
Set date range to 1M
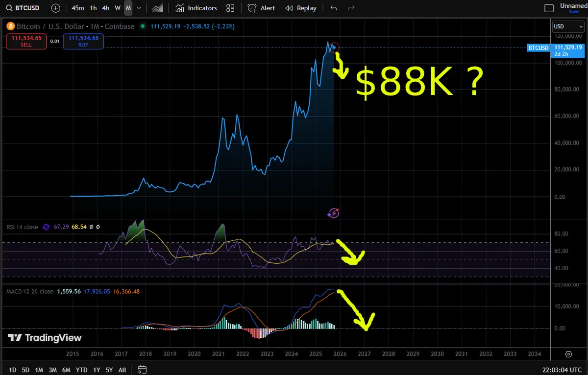[x=39, y=370]
